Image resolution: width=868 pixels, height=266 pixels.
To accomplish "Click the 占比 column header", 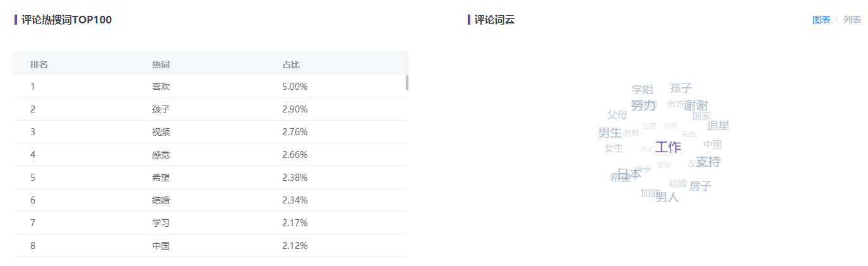I will click(291, 64).
